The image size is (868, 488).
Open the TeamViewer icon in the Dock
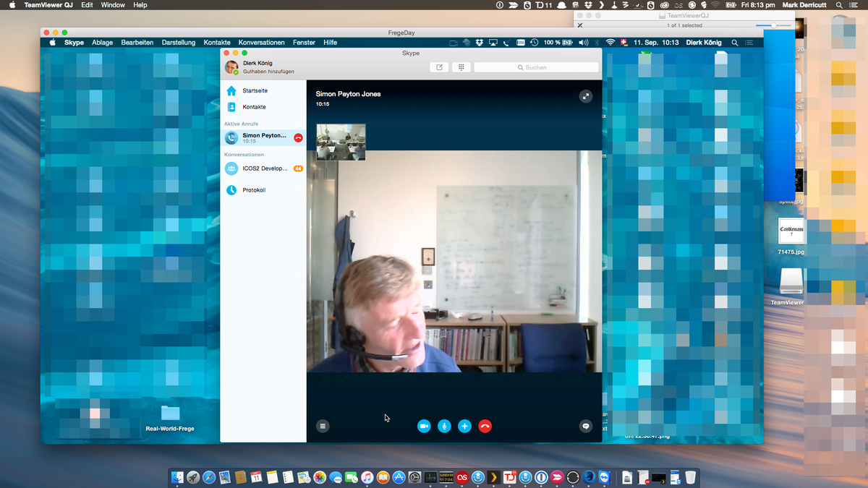pyautogui.click(x=605, y=477)
